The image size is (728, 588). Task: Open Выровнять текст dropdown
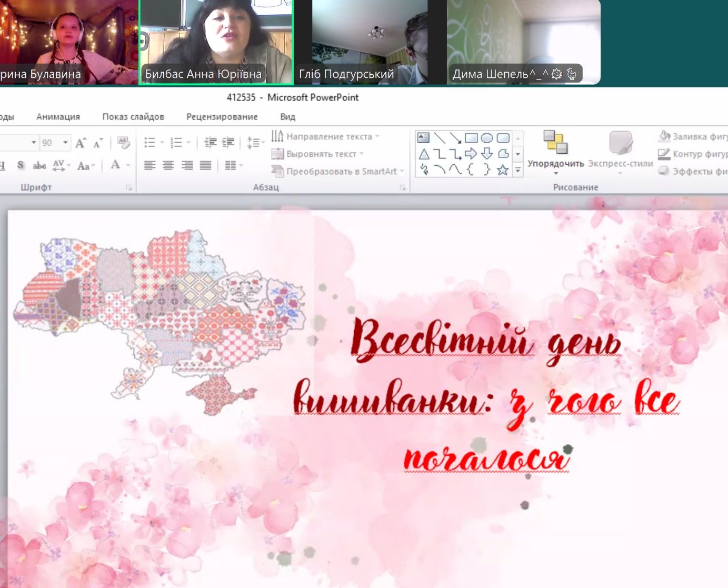click(318, 154)
